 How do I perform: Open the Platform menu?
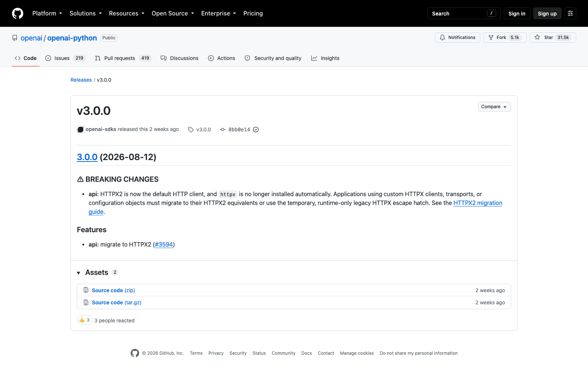[x=47, y=13]
